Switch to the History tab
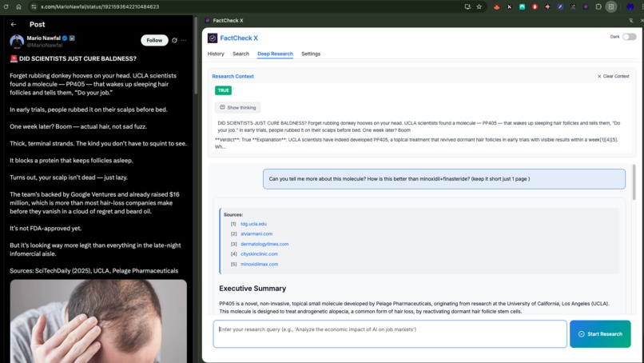 [x=216, y=54]
